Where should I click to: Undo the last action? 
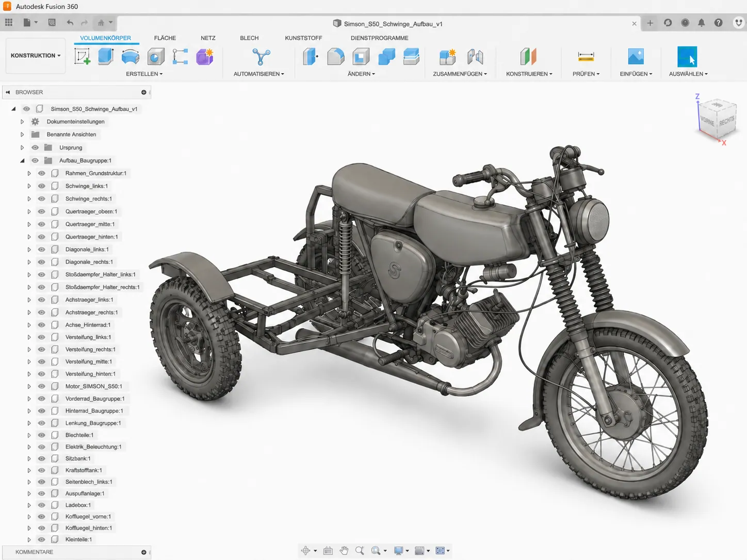click(70, 23)
